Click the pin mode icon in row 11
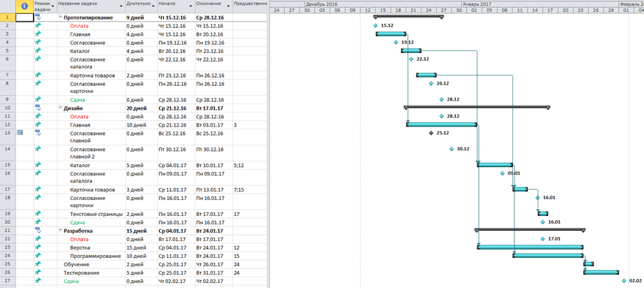 [38, 116]
